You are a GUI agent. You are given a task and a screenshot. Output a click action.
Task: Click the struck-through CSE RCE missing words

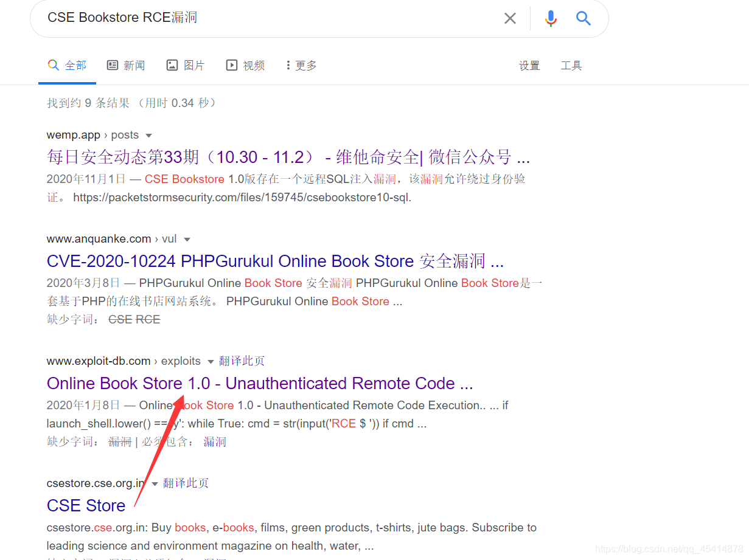click(x=134, y=319)
